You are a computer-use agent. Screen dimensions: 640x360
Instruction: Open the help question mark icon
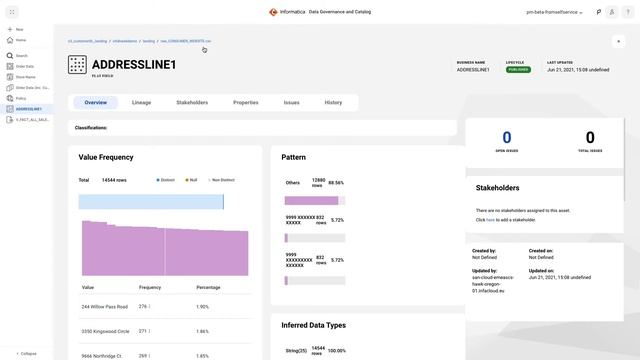(x=628, y=12)
